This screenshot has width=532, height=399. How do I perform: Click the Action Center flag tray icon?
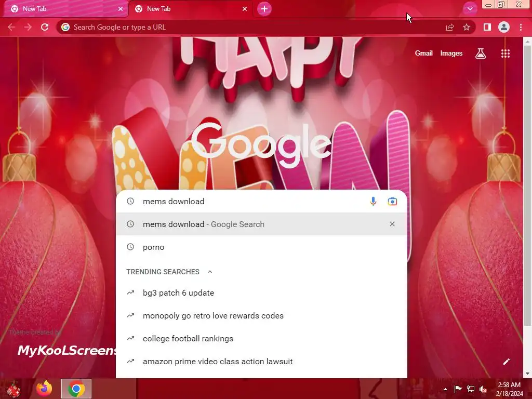(458, 389)
